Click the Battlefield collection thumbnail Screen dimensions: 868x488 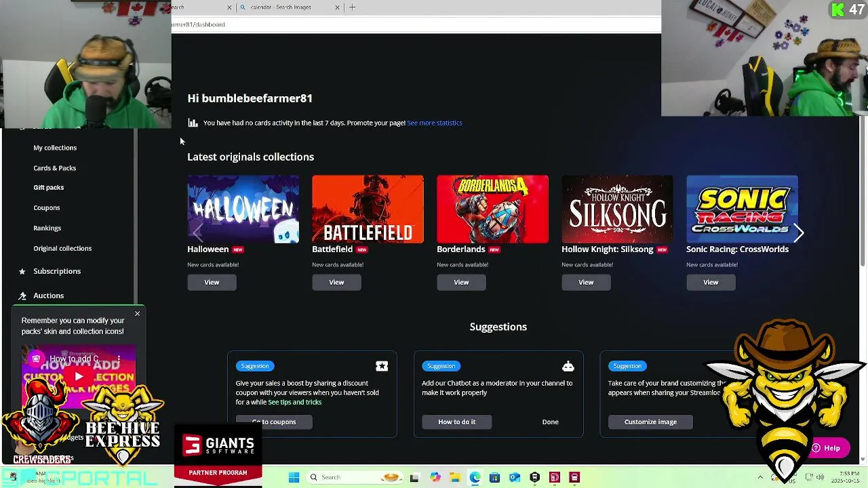click(x=368, y=209)
